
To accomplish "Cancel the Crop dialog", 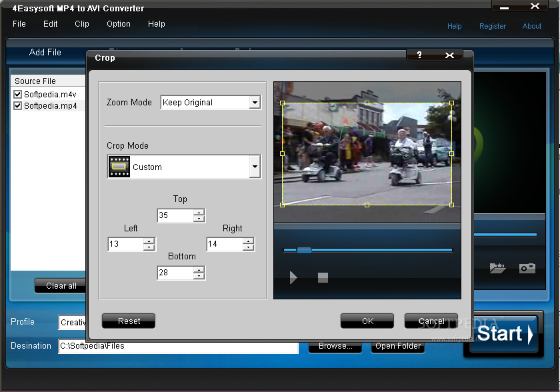I will [431, 321].
